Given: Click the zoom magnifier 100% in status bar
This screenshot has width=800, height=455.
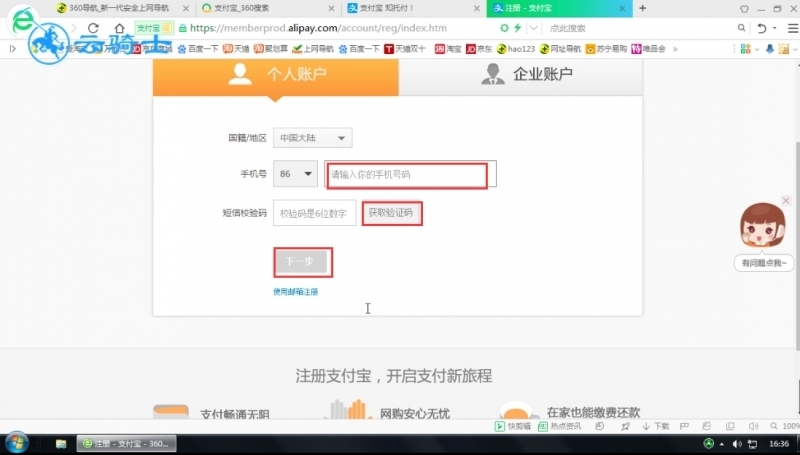Looking at the screenshot, I should 785,426.
